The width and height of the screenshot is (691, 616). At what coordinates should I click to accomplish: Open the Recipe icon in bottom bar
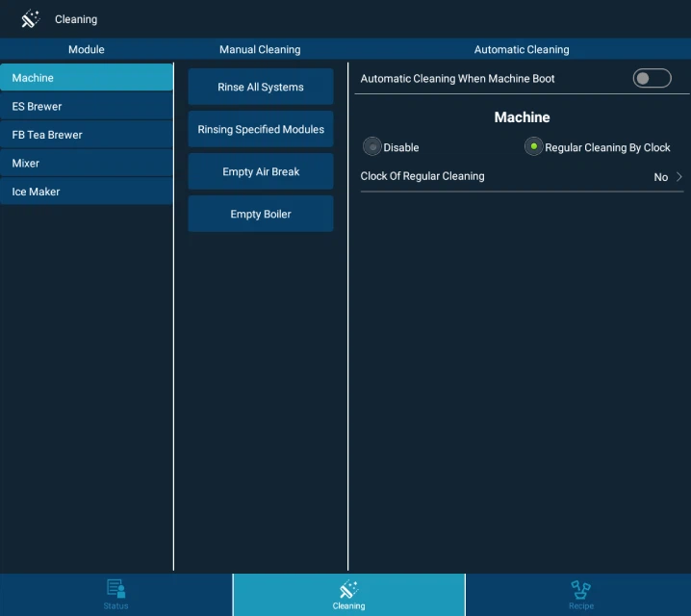(580, 589)
